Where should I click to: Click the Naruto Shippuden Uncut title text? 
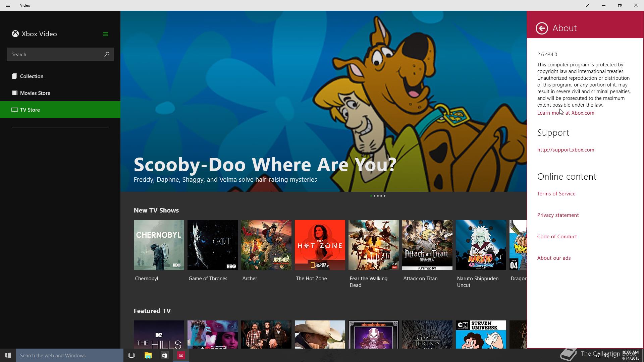[478, 282]
